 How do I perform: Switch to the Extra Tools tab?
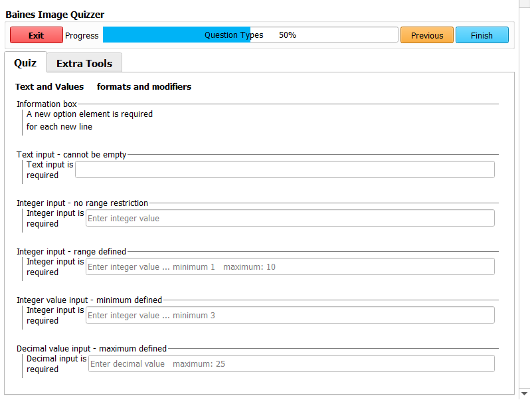pyautogui.click(x=84, y=63)
